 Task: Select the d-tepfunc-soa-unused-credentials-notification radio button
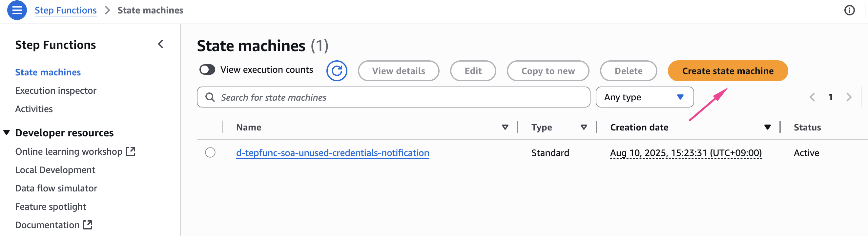point(210,153)
